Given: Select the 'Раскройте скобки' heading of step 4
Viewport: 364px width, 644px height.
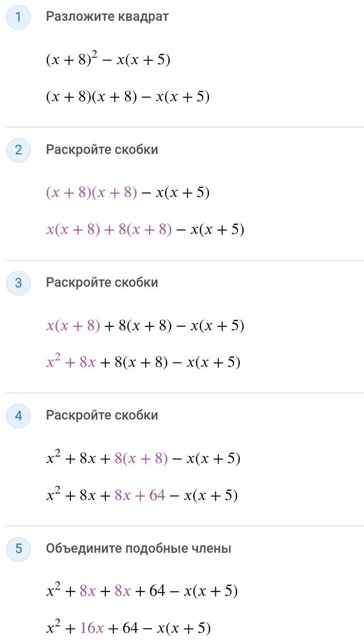Looking at the screenshot, I should point(102,415).
